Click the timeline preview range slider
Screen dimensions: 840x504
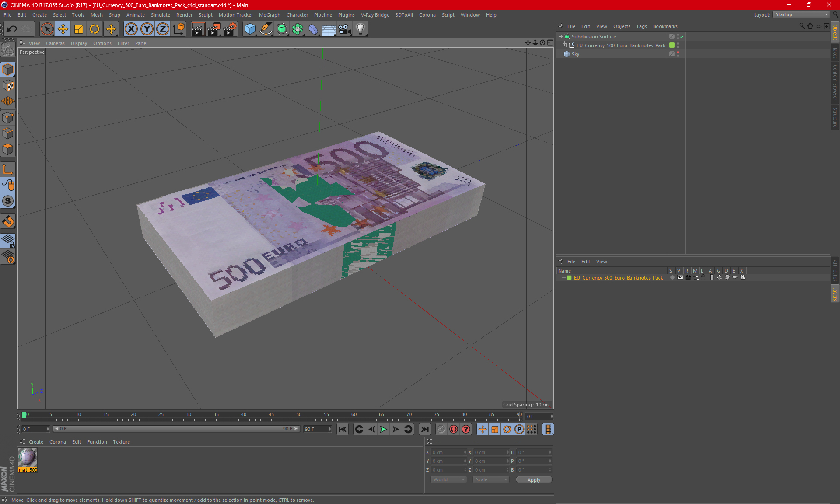point(176,429)
